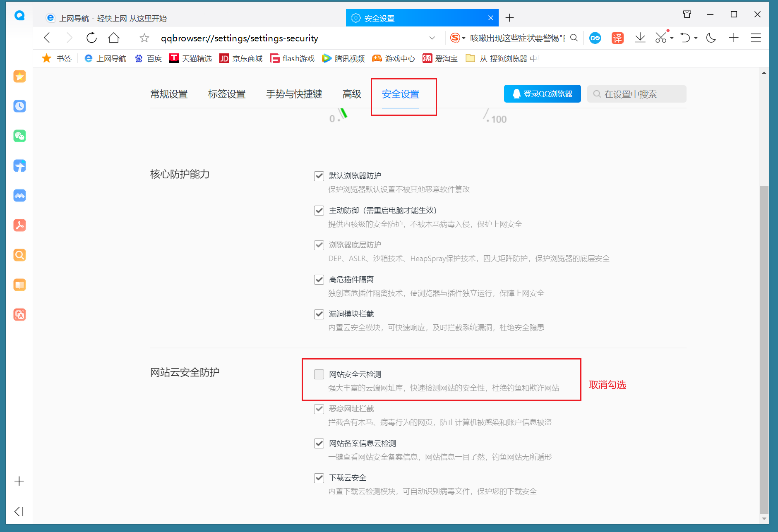
Task: Toggle the 下载云安全 option off
Action: tap(319, 478)
